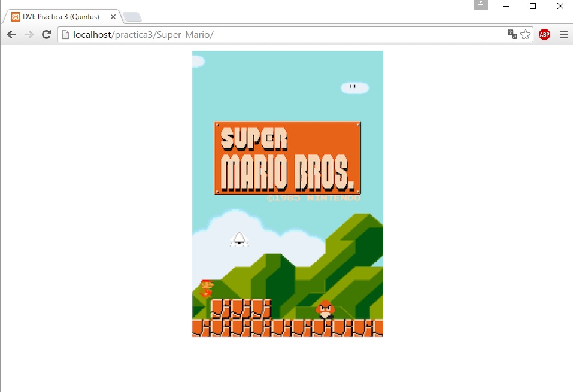Click the Chrome user profile button

[481, 4]
